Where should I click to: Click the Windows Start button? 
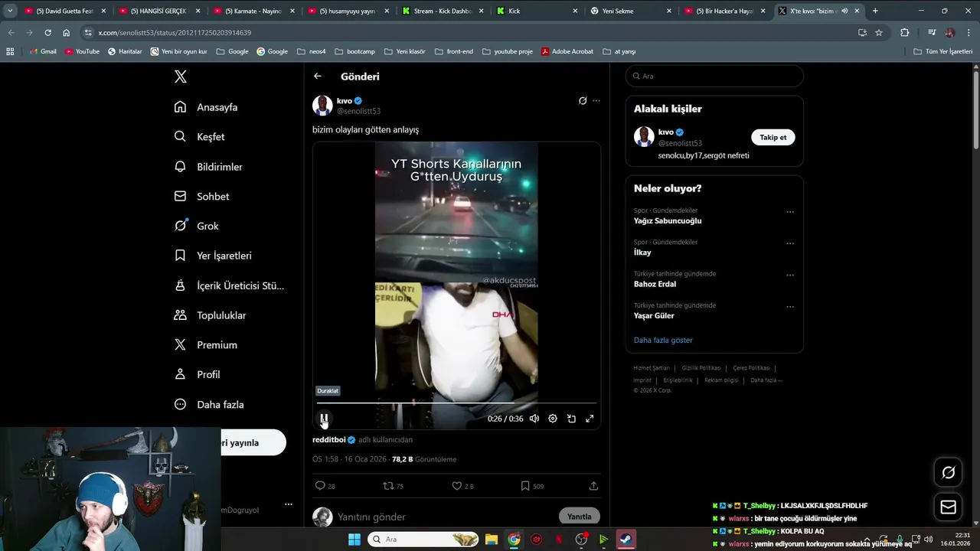354,540
